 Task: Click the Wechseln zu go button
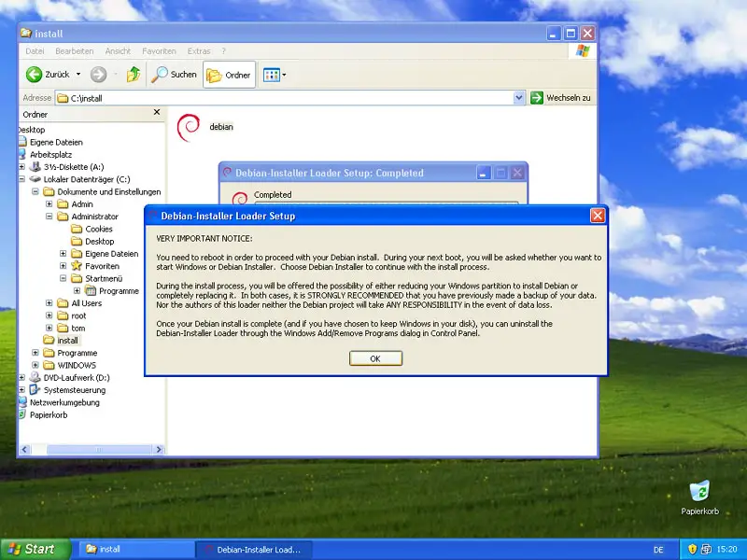click(561, 98)
